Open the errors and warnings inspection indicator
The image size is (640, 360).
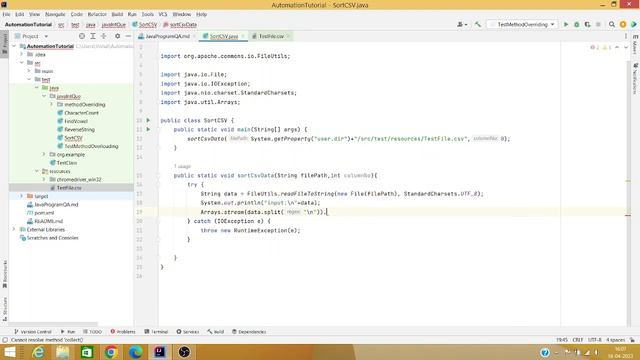pos(600,48)
